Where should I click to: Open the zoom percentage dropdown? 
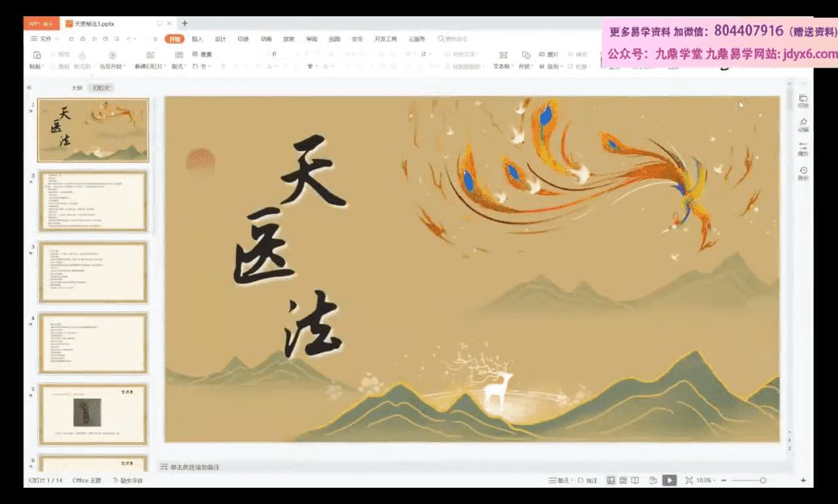point(705,480)
